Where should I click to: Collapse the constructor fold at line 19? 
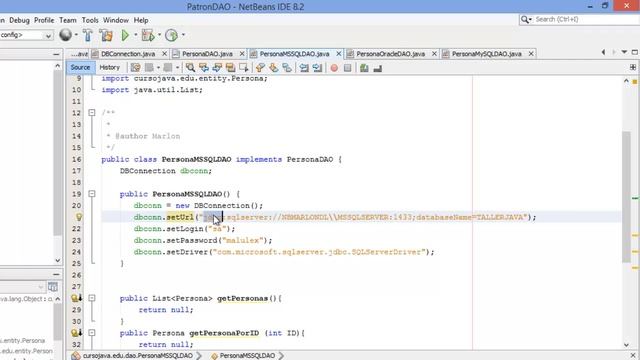[x=92, y=194]
